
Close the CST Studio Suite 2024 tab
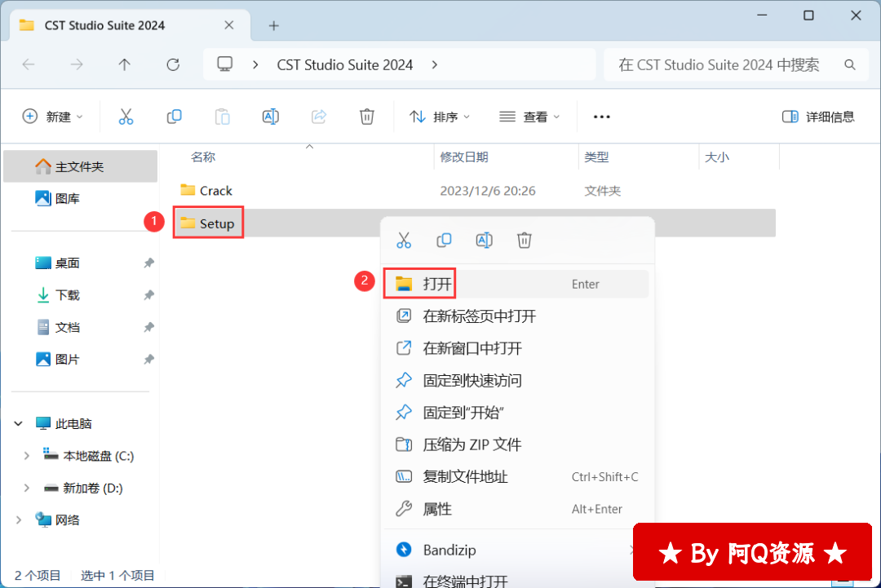[228, 25]
